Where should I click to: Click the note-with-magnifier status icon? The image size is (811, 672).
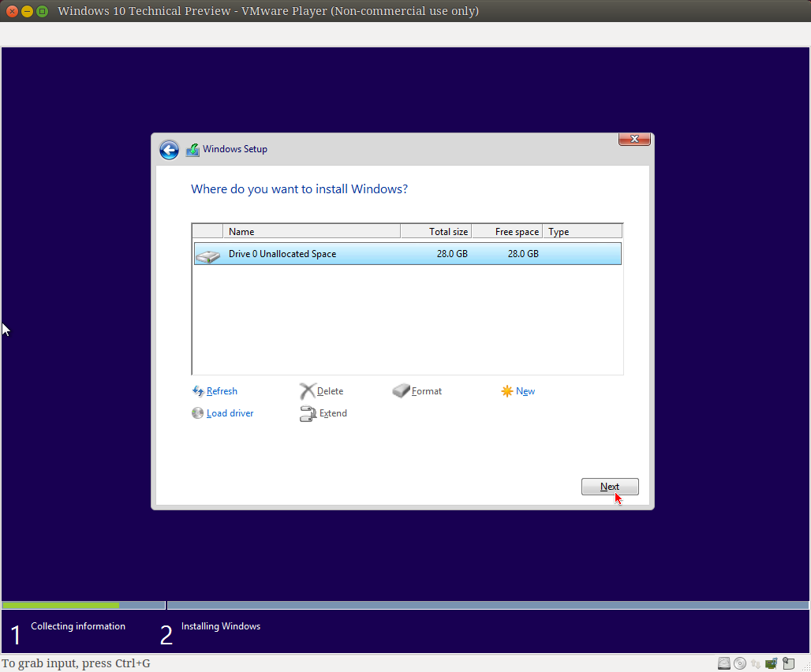click(x=788, y=663)
